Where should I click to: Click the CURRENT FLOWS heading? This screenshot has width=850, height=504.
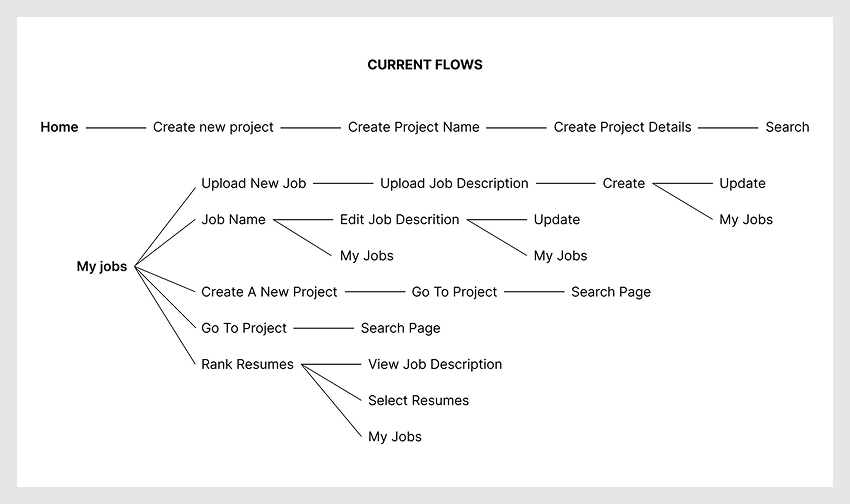click(424, 65)
